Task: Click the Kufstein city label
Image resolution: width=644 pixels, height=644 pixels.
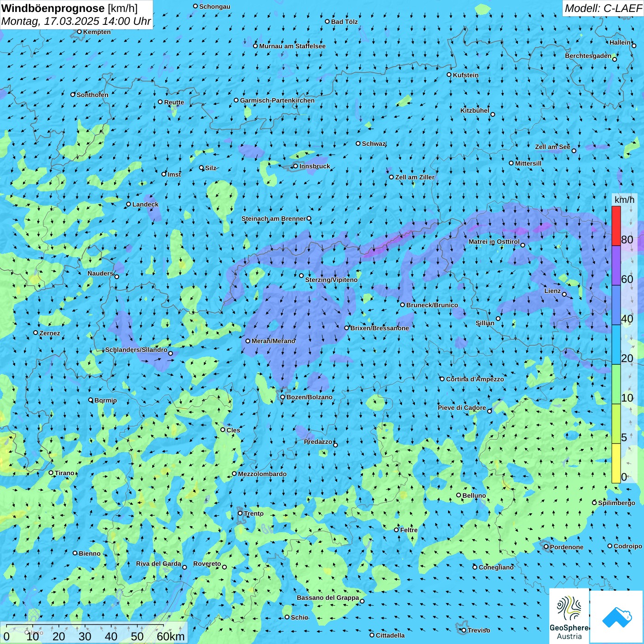Action: pyautogui.click(x=466, y=75)
